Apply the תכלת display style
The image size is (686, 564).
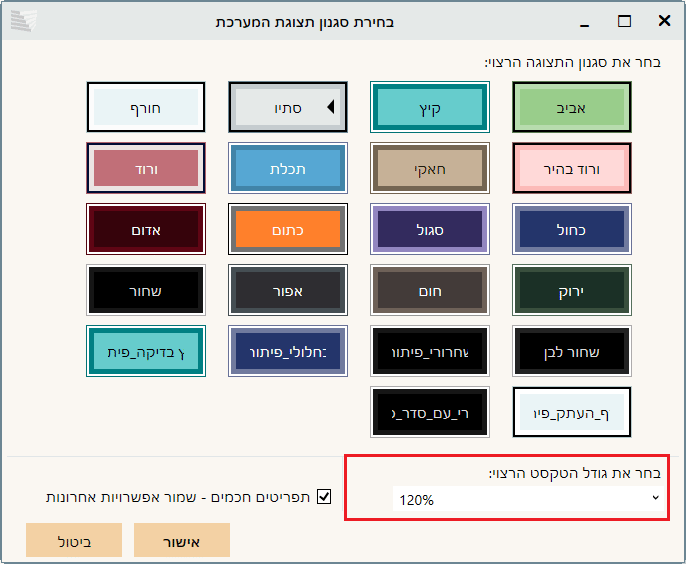(288, 168)
